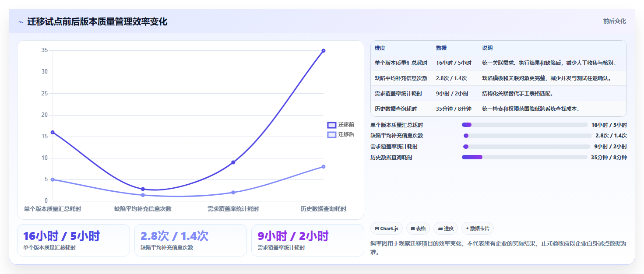
Task: Click table description starting 缺陷模板和关联对象更完整
Action: pos(547,78)
